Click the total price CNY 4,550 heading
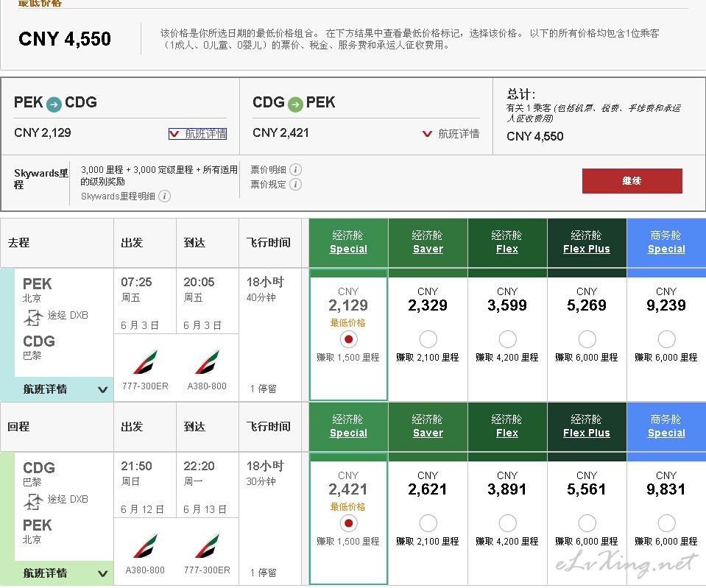 click(x=64, y=39)
